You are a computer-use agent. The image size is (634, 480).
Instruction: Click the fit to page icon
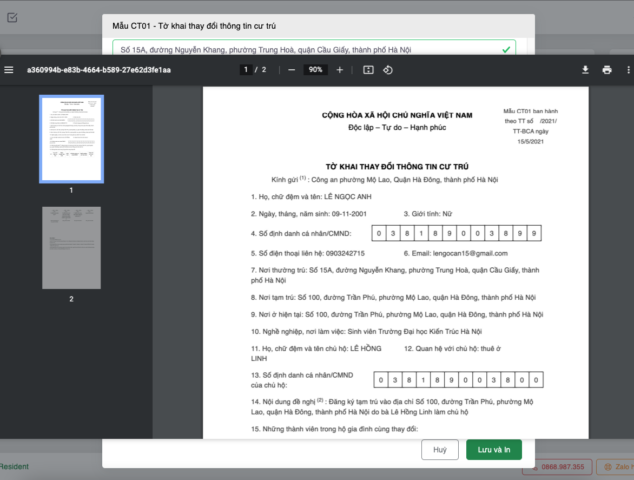pyautogui.click(x=368, y=70)
